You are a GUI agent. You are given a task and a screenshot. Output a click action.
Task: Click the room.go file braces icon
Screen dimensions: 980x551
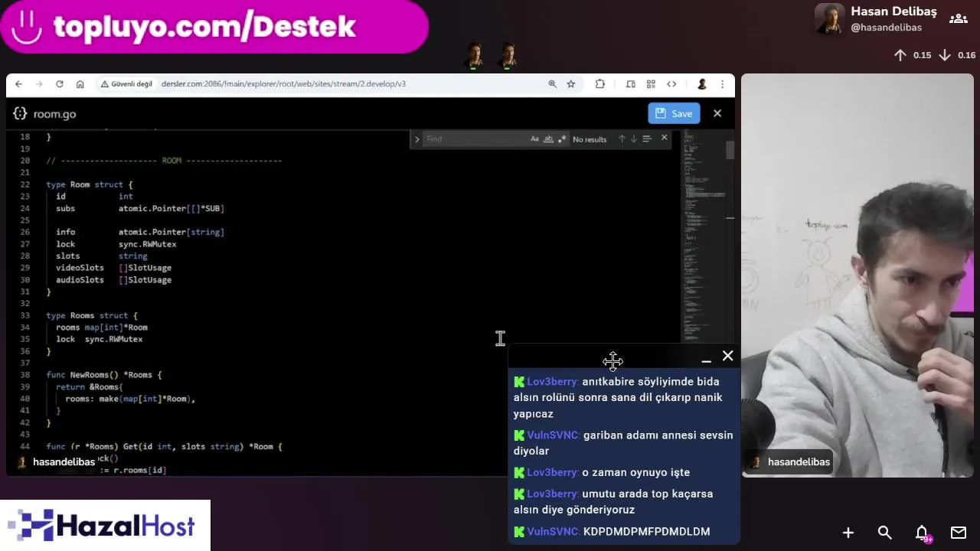click(20, 113)
